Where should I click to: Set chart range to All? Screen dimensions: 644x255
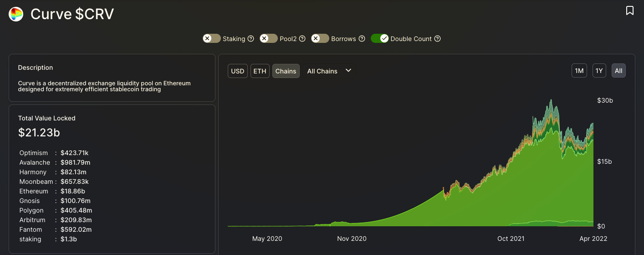(x=618, y=71)
